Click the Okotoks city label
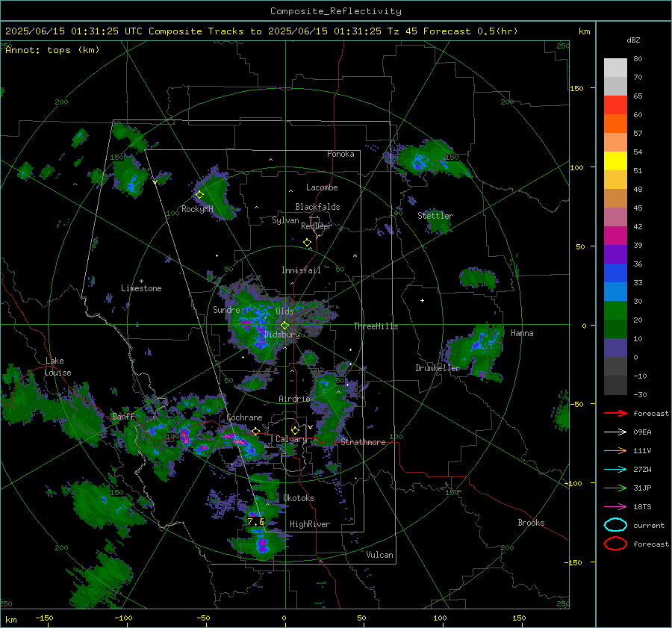 (x=299, y=499)
